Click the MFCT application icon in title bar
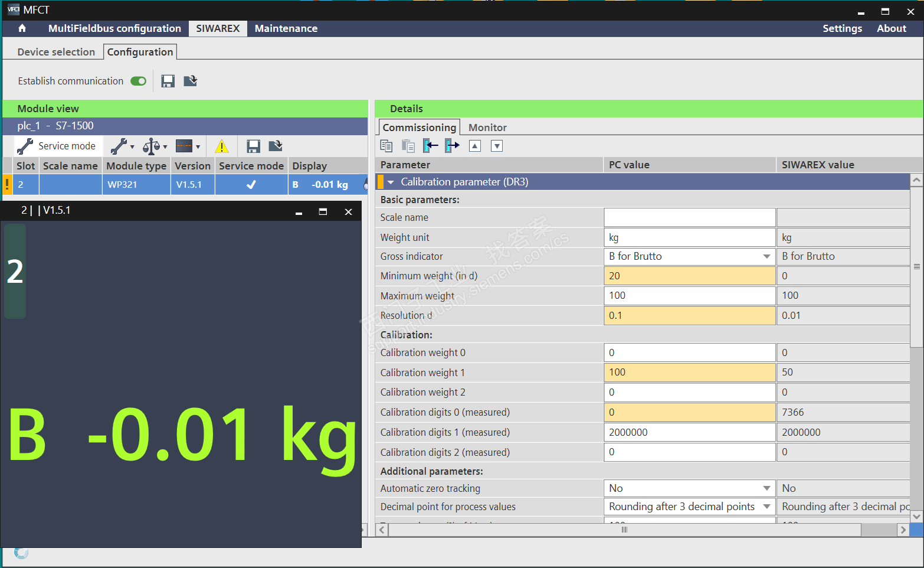 (x=13, y=10)
